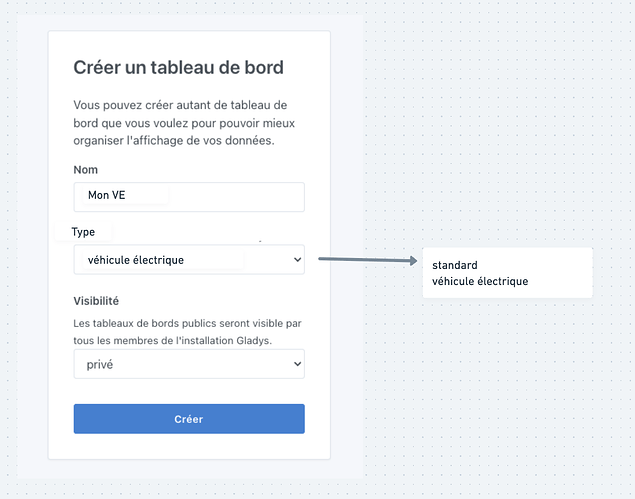This screenshot has height=499, width=635.
Task: Click the Visibilité dropdown chevron arrow
Action: click(297, 365)
